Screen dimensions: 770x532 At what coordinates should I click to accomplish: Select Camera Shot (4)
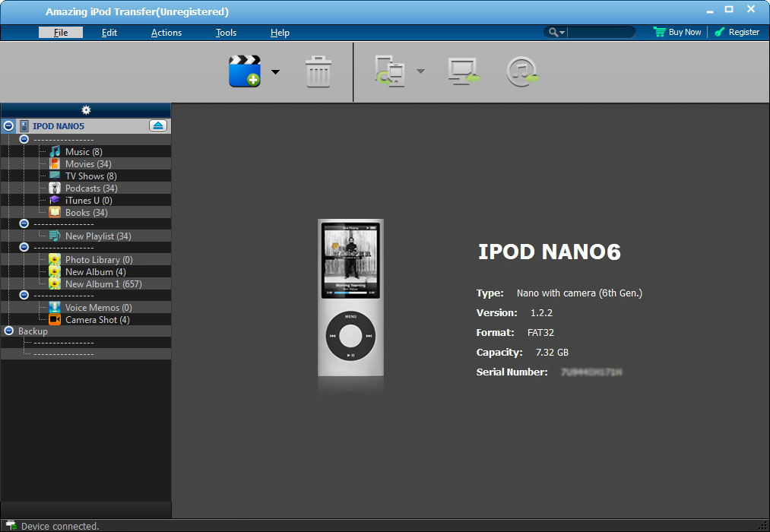pos(98,319)
